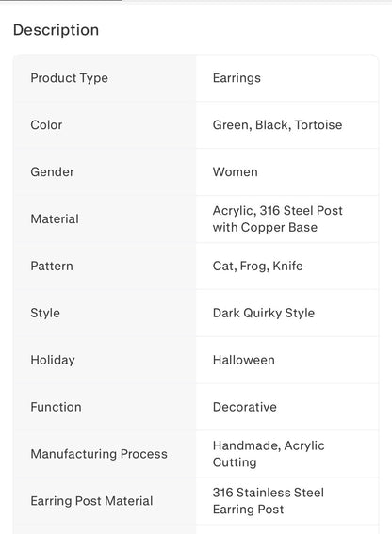Select the Description heading

(x=56, y=30)
